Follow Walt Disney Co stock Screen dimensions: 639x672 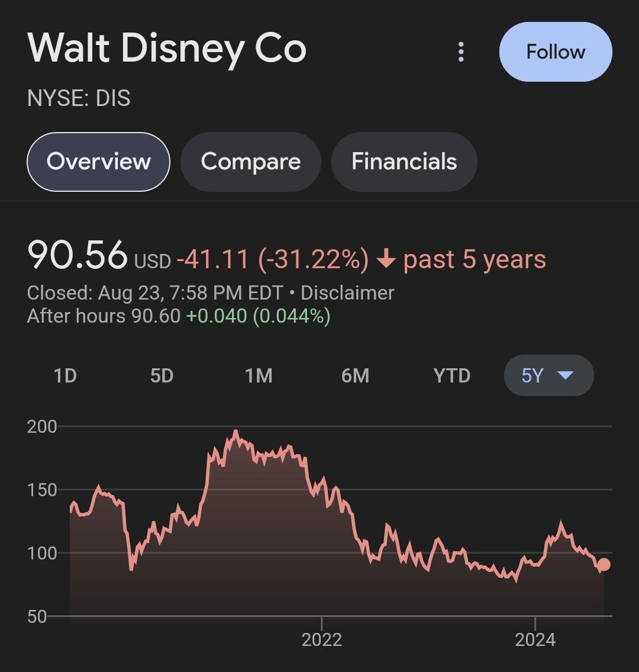coord(556,52)
